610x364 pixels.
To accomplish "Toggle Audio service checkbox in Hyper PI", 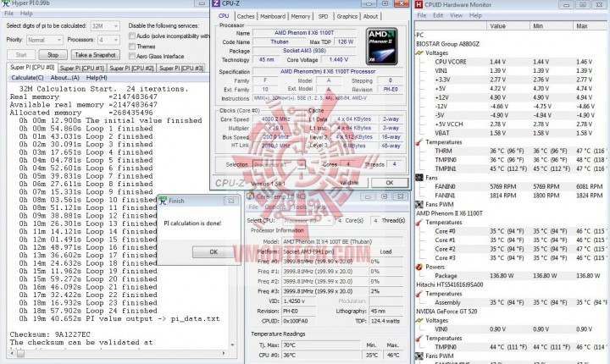I will 132,36.
